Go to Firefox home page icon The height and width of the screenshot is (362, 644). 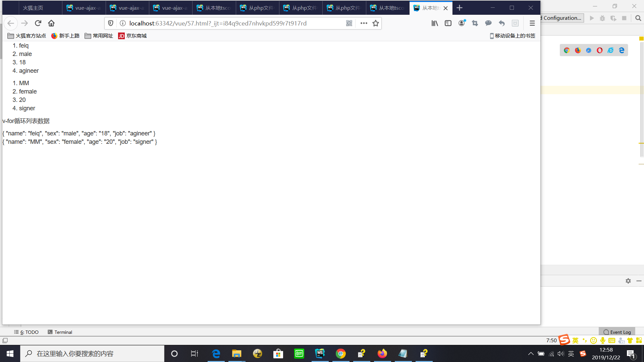tap(51, 23)
